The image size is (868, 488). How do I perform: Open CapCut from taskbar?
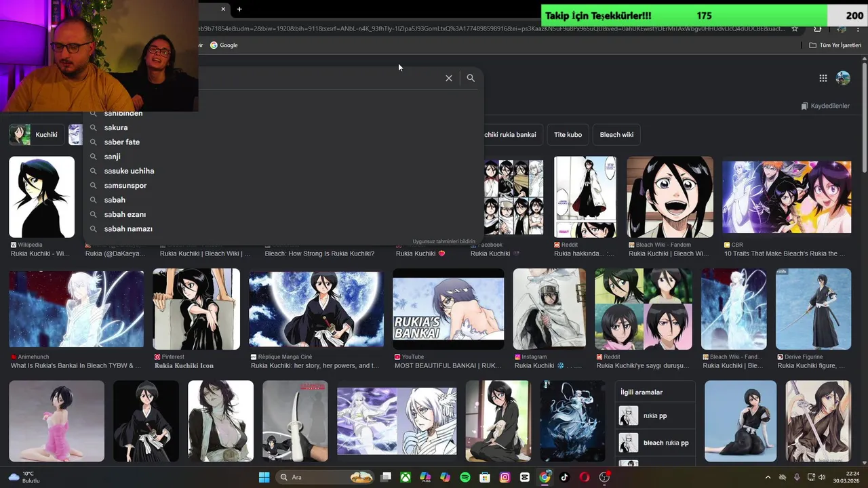point(525,477)
